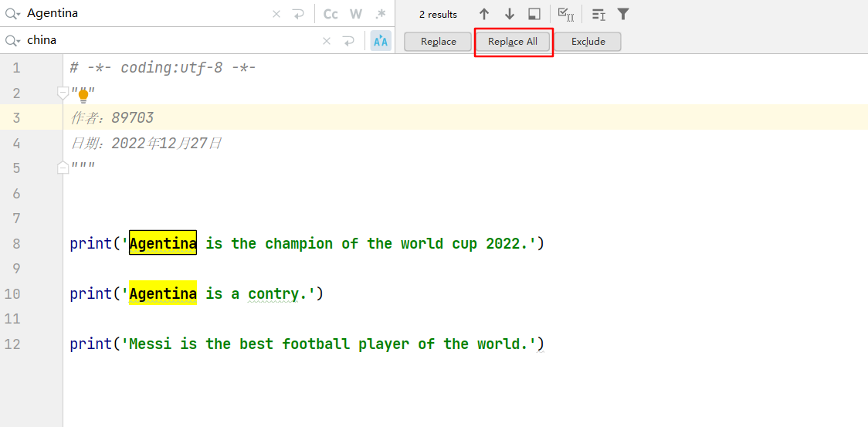Open the filter search results funnel
Viewport: 868px width, 427px height.
[623, 14]
